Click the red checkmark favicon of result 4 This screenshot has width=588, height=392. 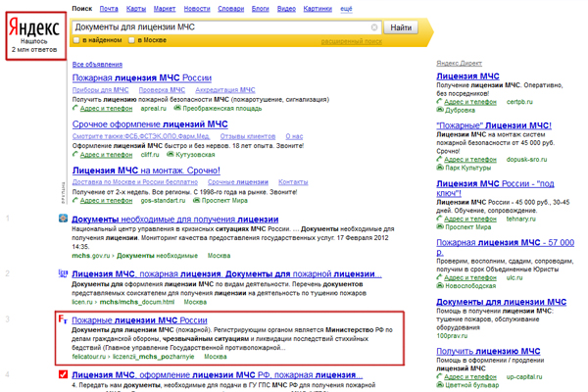64,372
